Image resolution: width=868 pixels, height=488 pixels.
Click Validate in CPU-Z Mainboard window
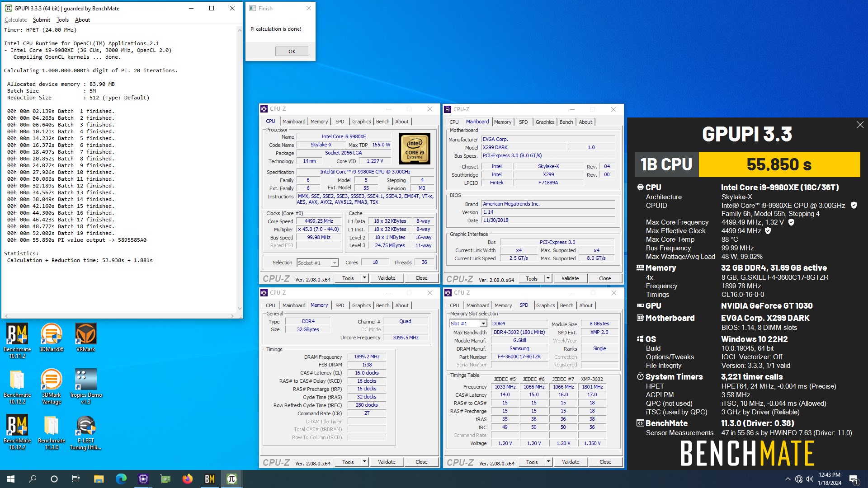[x=570, y=278]
